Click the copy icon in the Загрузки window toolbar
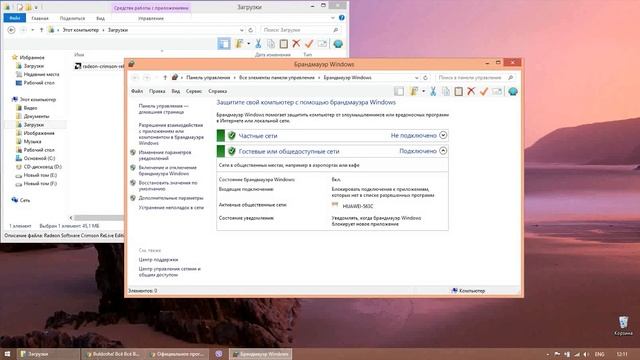 click(271, 44)
